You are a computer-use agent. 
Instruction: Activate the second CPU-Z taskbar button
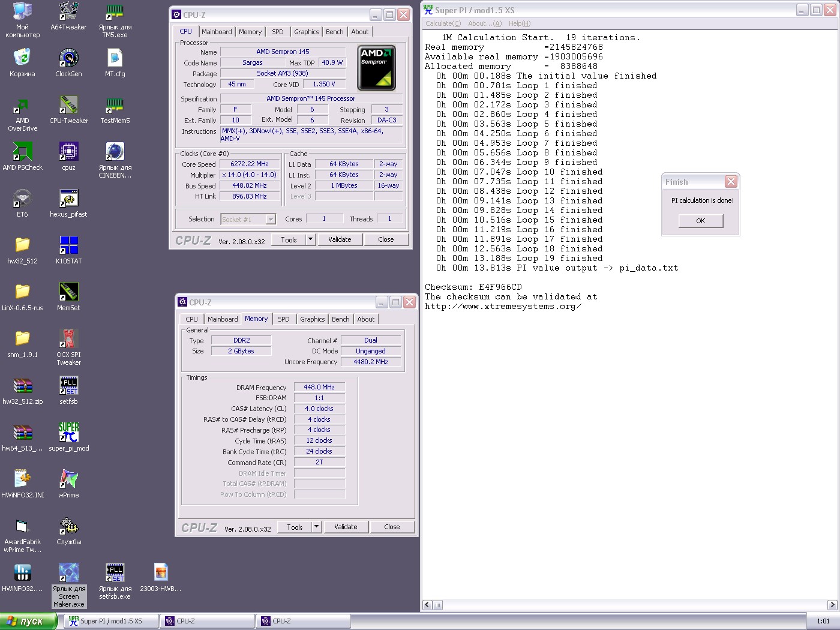pos(304,621)
